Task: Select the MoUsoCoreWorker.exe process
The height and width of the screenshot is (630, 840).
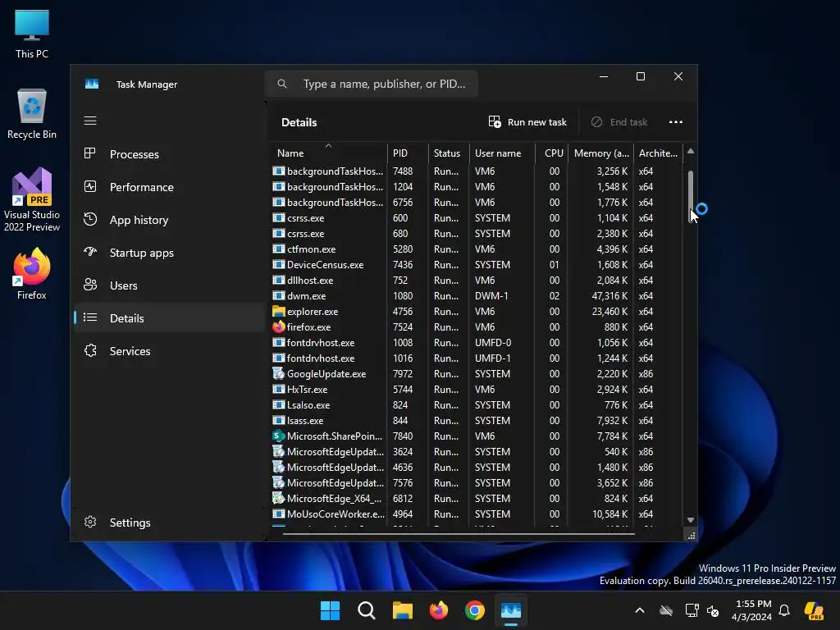Action: point(477,514)
